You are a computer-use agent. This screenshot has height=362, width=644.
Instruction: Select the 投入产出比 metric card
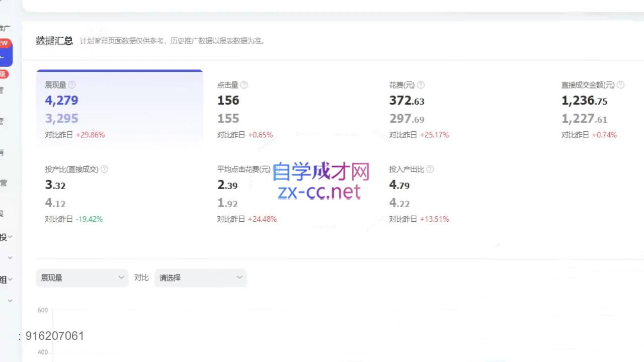coord(464,194)
